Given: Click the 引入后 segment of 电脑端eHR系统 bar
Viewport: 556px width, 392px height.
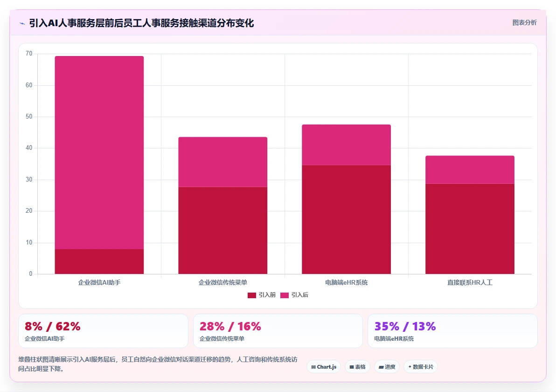Looking at the screenshot, I should click(347, 145).
